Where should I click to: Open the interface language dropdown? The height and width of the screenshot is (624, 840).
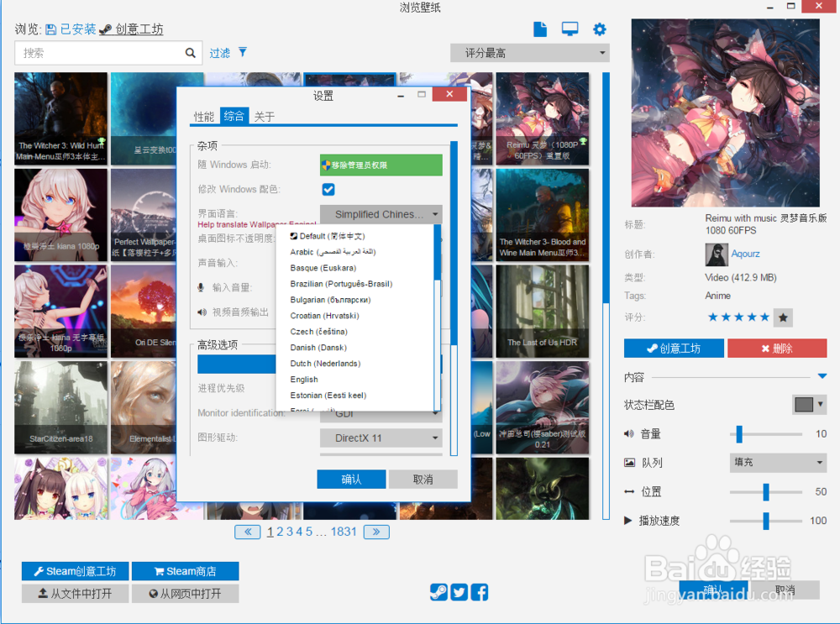[381, 214]
